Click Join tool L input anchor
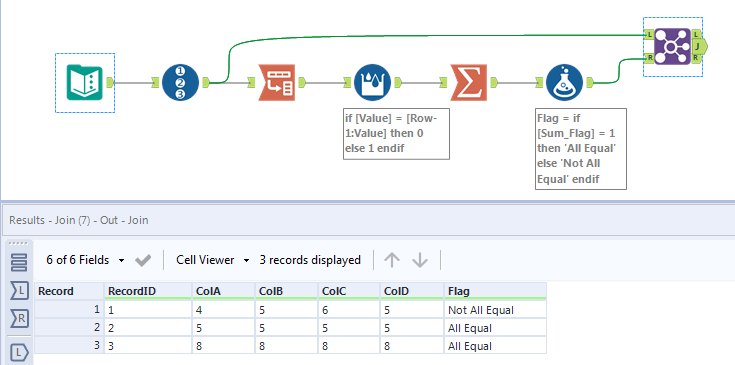The height and width of the screenshot is (365, 735). coord(649,35)
